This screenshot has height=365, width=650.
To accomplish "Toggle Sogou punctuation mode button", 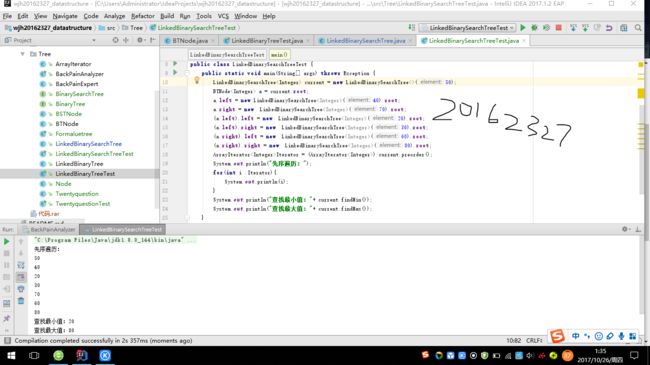I will [587, 336].
